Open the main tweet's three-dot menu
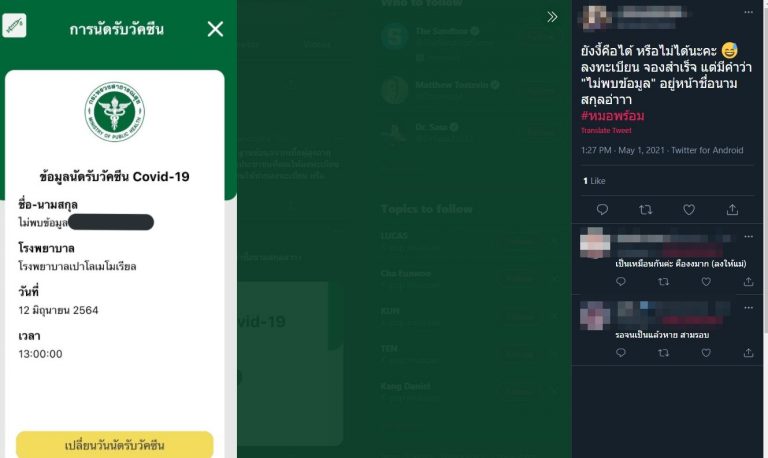 [748, 12]
